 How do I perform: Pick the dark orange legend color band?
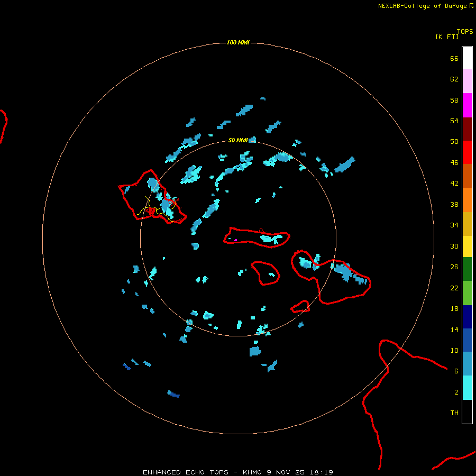point(467,176)
